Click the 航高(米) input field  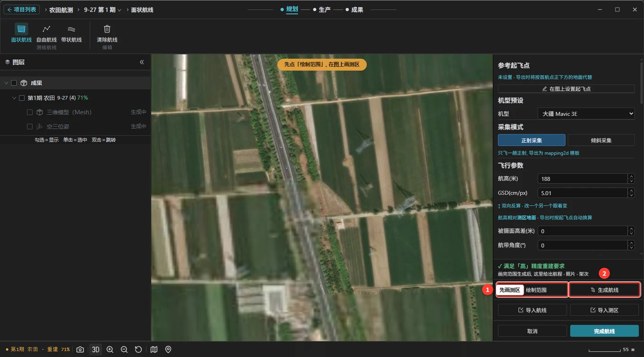[x=583, y=179]
